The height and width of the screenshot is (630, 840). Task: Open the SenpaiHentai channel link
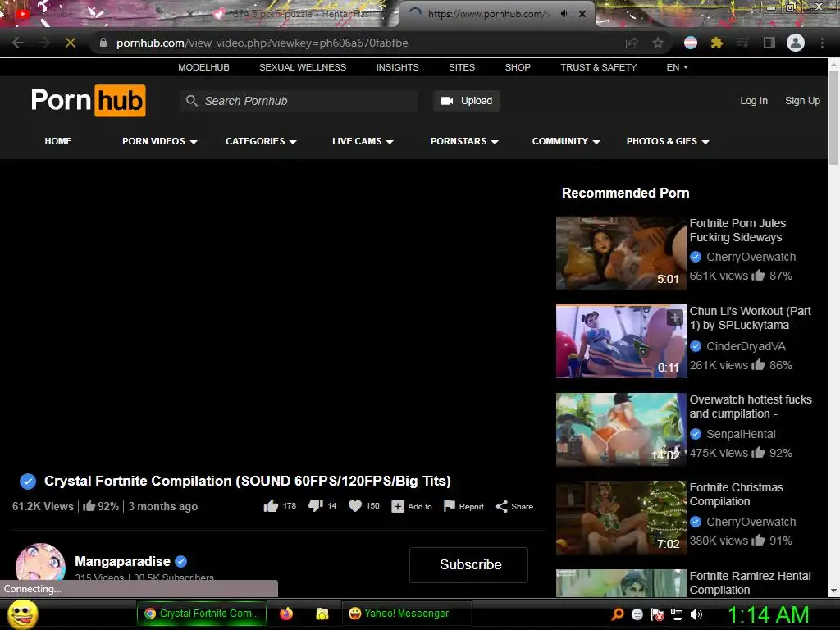(741, 434)
